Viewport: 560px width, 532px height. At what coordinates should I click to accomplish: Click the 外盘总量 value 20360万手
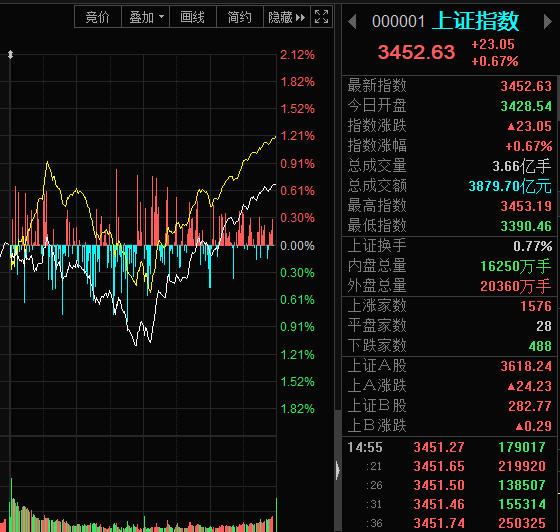516,286
